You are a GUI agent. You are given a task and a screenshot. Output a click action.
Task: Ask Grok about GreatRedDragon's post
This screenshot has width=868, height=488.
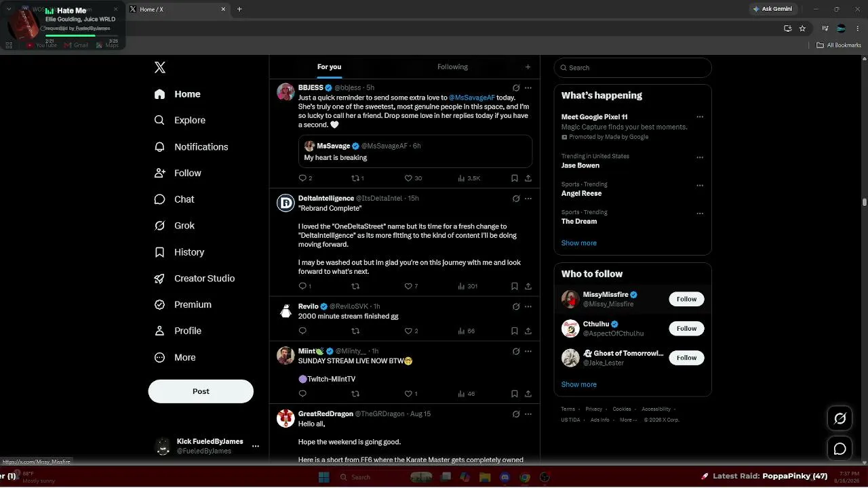pos(516,414)
